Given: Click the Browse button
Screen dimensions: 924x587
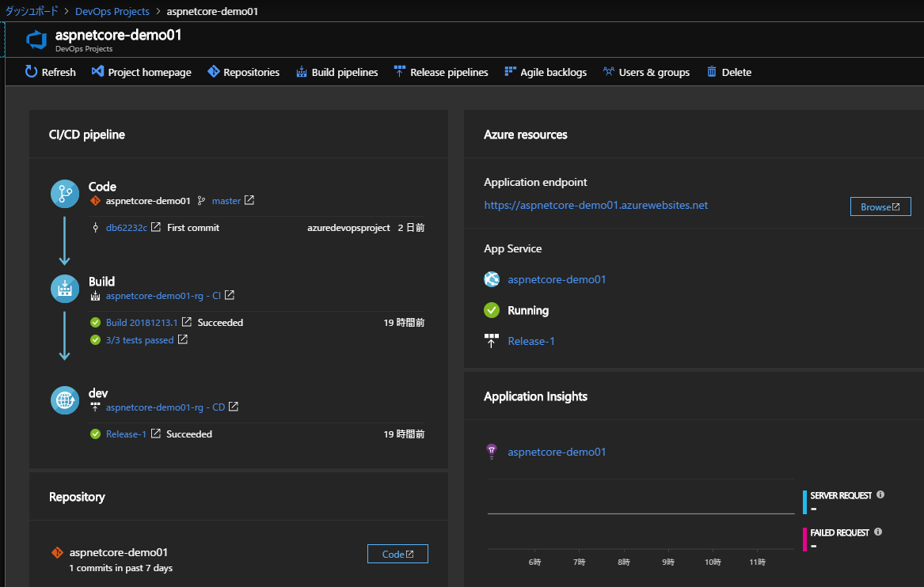Looking at the screenshot, I should pyautogui.click(x=880, y=206).
